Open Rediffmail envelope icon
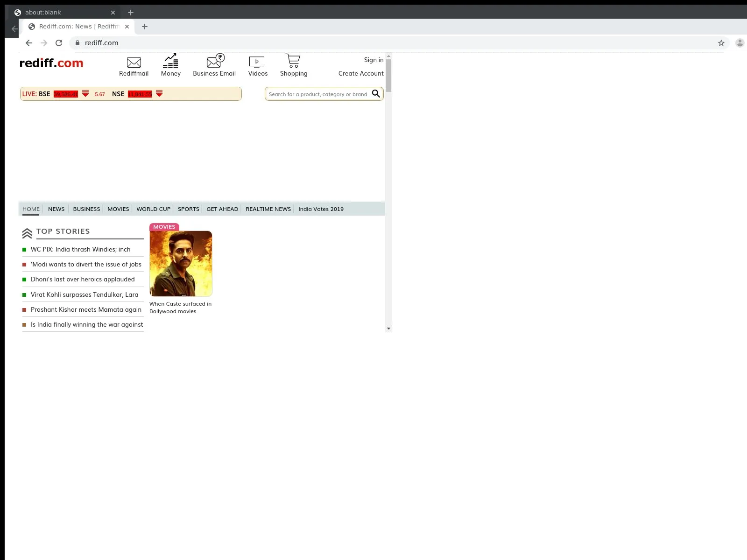 (x=134, y=62)
